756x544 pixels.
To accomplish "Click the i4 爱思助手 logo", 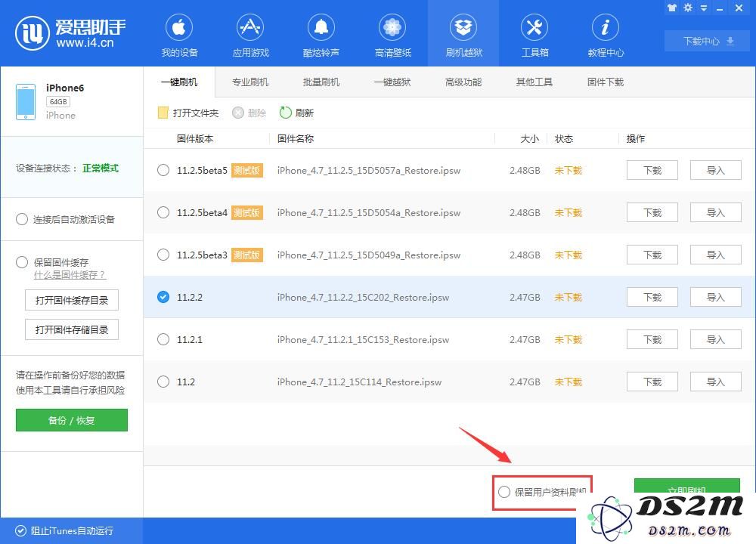I will coord(70,33).
